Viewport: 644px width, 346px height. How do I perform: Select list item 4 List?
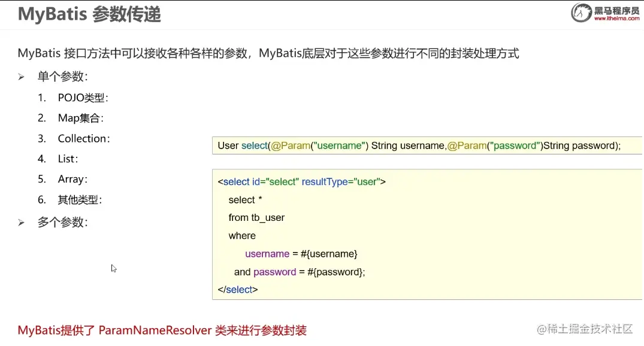69,159
